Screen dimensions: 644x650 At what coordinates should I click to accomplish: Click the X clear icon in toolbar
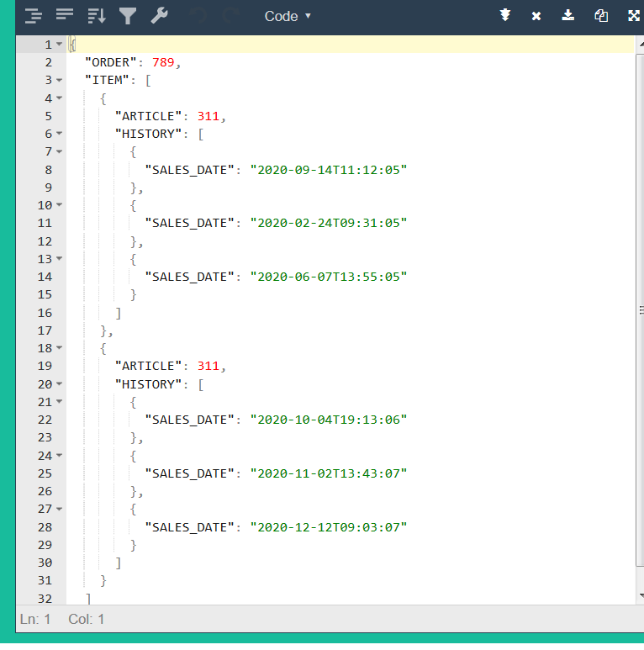(x=536, y=16)
